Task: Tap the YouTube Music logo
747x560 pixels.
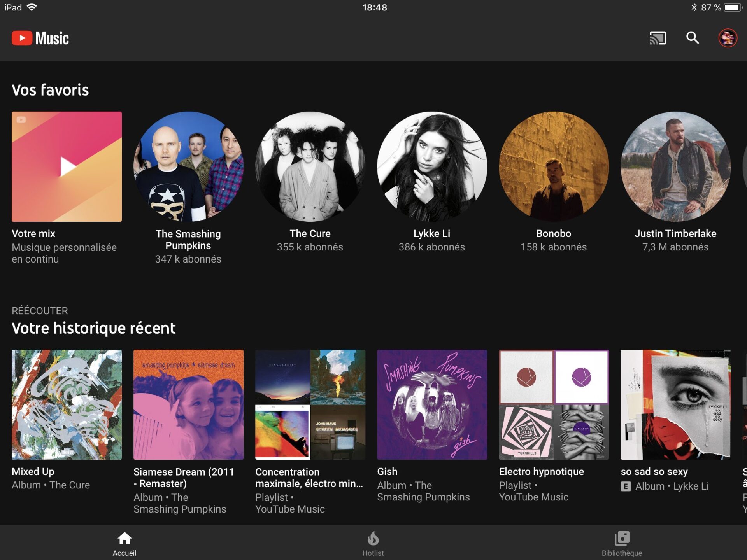Action: [x=40, y=38]
